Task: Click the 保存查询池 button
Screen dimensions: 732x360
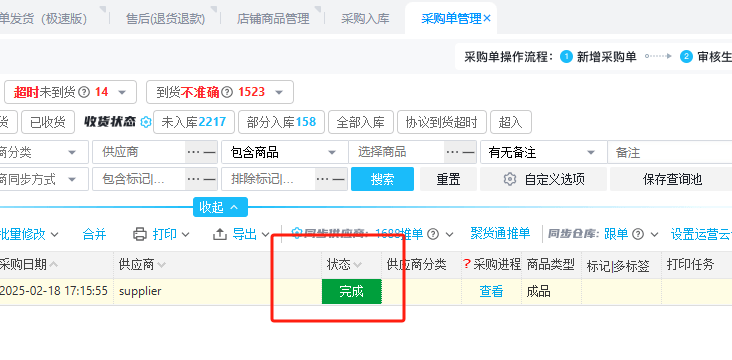Action: (672, 179)
